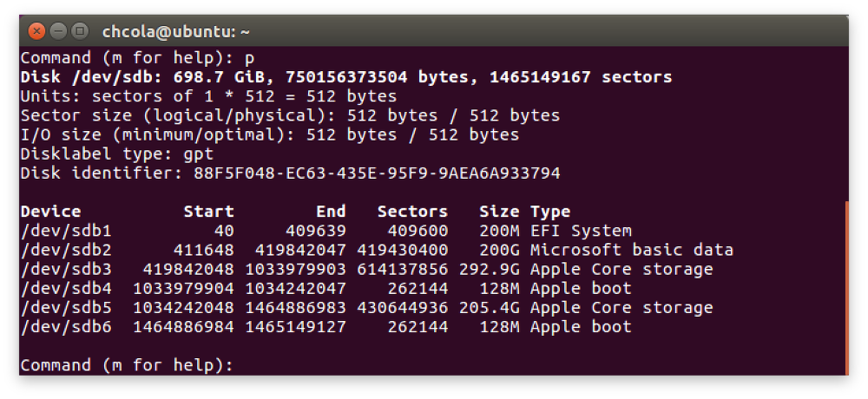Screen dimensions: 868x399
Task: Click the /dev/sdb6 device entry
Action: coord(66,327)
